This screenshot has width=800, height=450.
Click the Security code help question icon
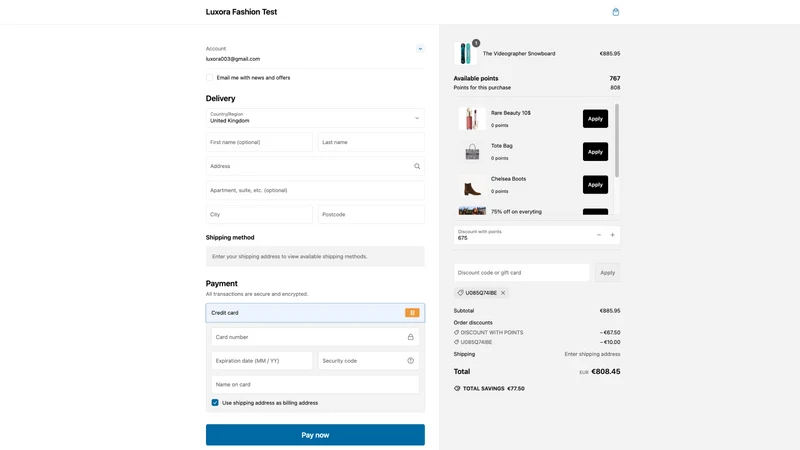pyautogui.click(x=410, y=361)
